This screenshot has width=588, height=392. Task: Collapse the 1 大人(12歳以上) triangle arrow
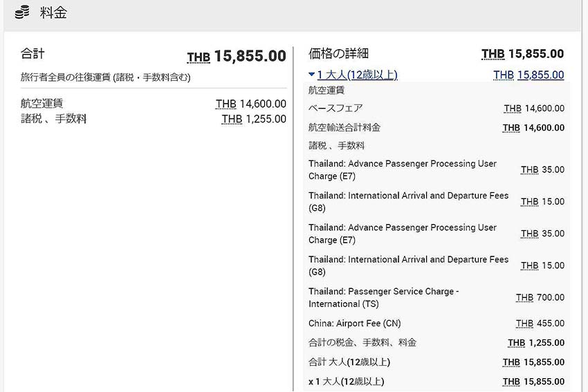click(x=311, y=75)
